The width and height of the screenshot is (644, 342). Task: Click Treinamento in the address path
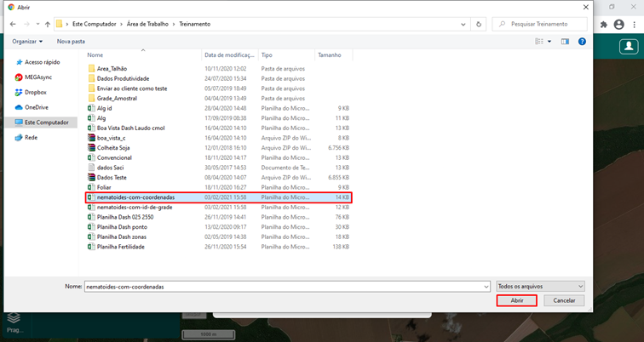tap(195, 24)
